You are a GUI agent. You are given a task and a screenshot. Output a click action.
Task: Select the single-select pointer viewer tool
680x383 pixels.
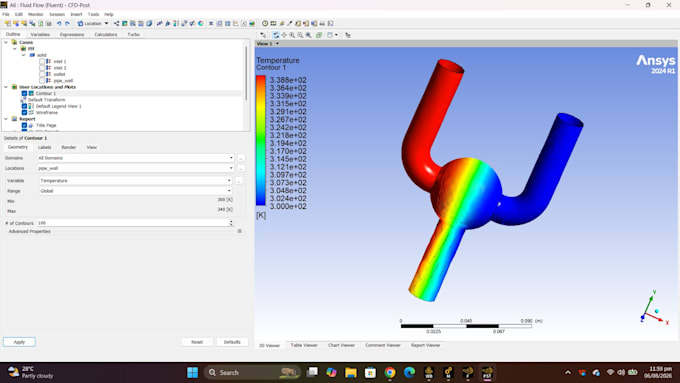pyautogui.click(x=263, y=35)
